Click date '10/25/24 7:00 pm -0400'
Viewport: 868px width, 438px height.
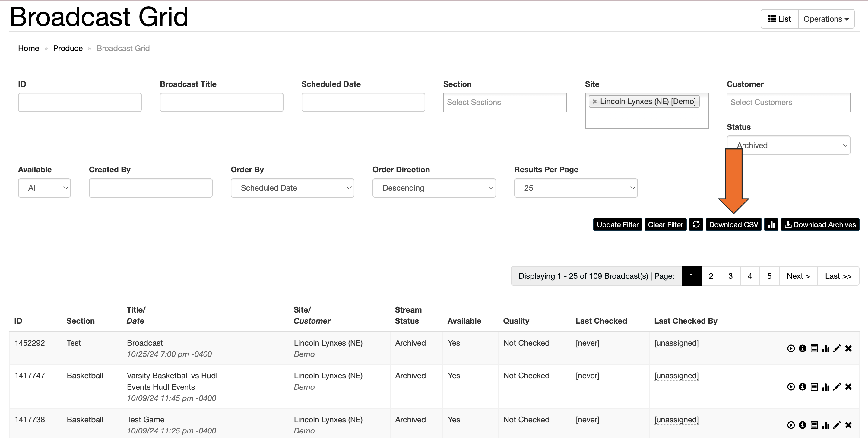pyautogui.click(x=169, y=354)
